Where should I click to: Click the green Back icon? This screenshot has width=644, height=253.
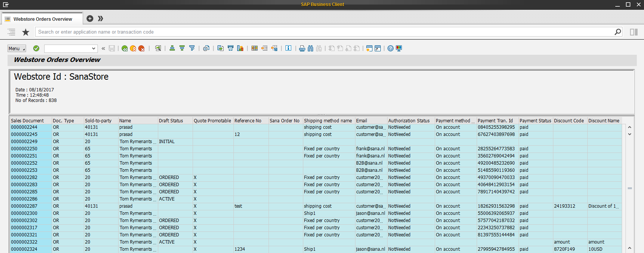(125, 48)
